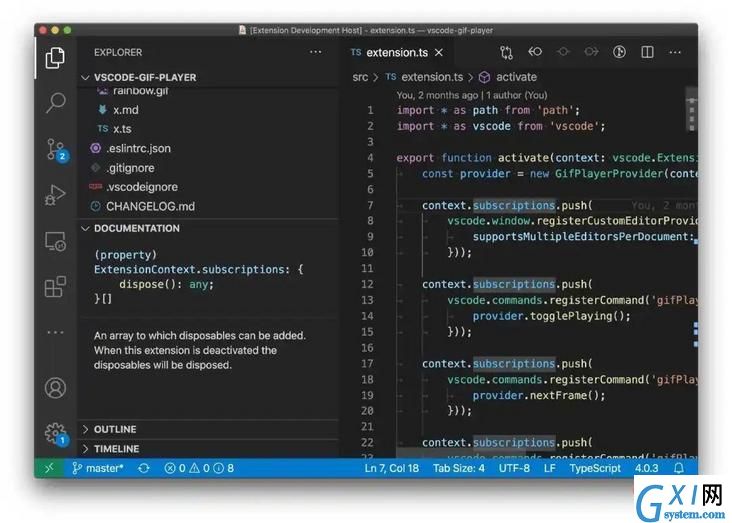
Task: Open the Remote Explorer view icon
Action: [55, 241]
